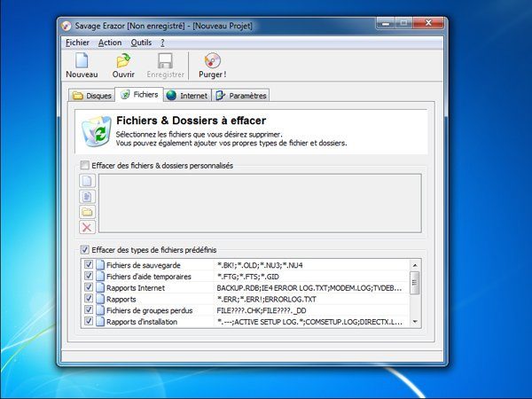Open the Action menu

click(x=110, y=43)
